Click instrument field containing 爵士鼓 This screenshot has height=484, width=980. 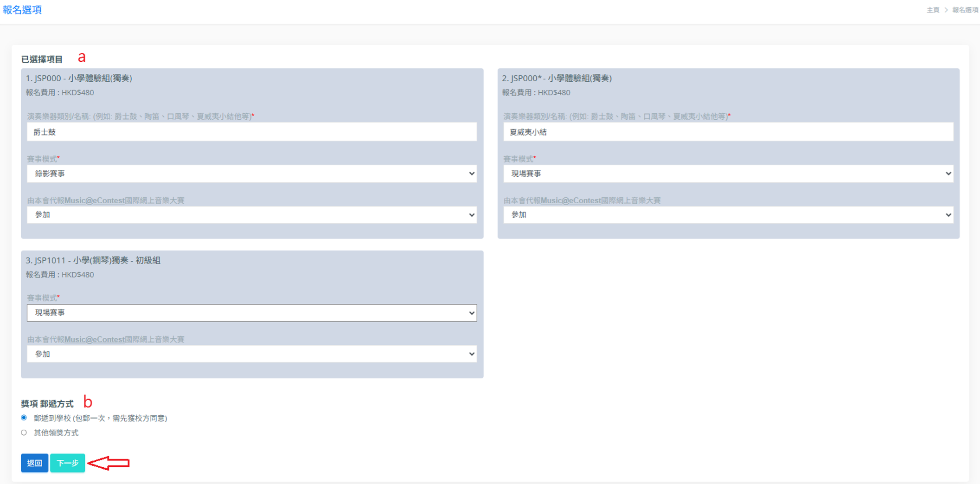point(252,132)
